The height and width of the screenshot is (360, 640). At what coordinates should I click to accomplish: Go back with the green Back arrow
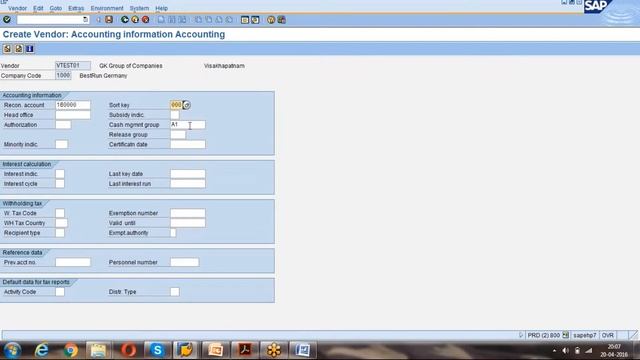pos(124,20)
